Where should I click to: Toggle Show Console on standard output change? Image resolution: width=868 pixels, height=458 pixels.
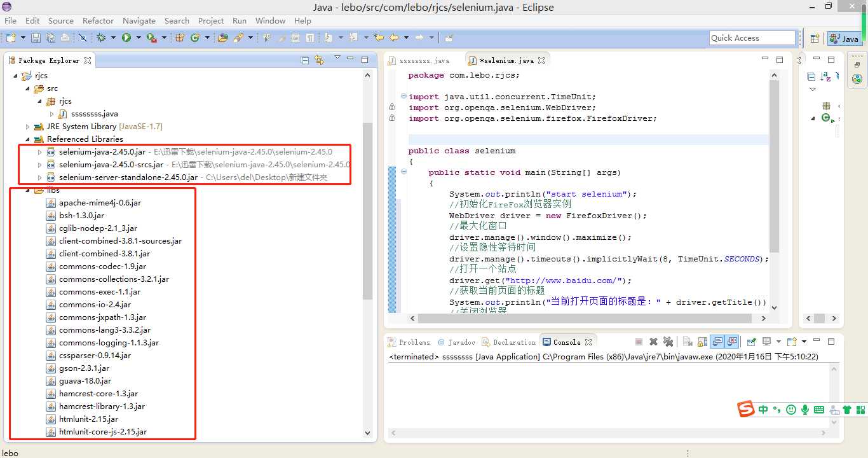(717, 342)
